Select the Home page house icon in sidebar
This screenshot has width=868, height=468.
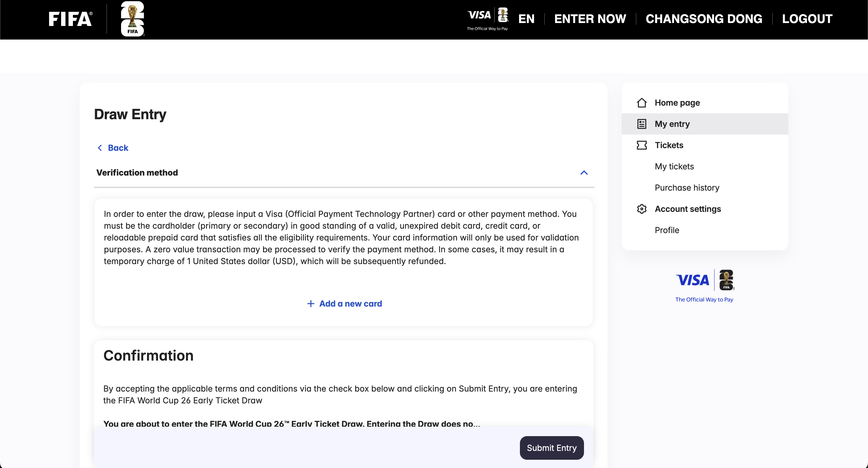click(642, 103)
